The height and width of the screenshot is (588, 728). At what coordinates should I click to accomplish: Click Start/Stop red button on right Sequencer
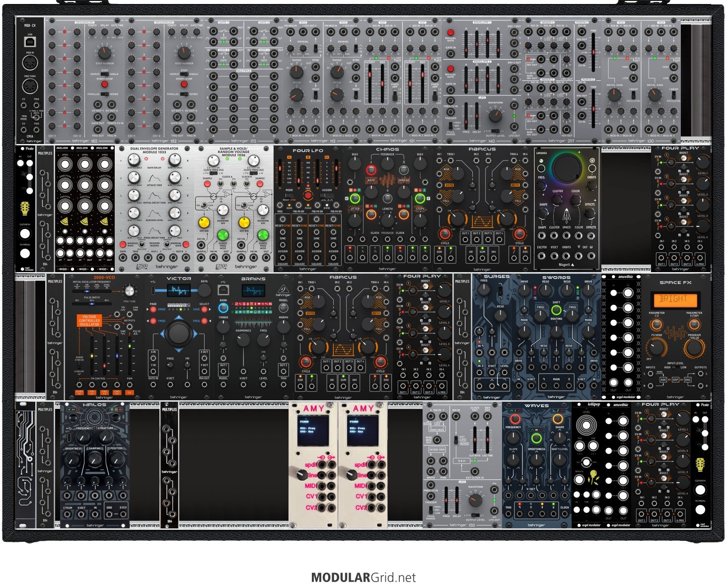click(x=184, y=84)
